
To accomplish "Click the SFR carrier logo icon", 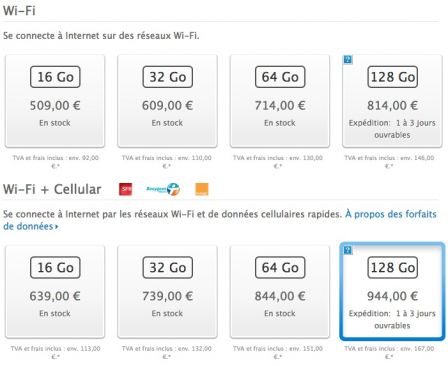I will click(126, 189).
